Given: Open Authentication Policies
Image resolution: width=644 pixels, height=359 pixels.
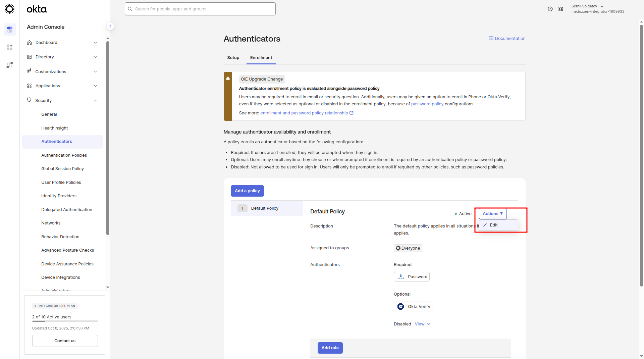Looking at the screenshot, I should tap(64, 155).
